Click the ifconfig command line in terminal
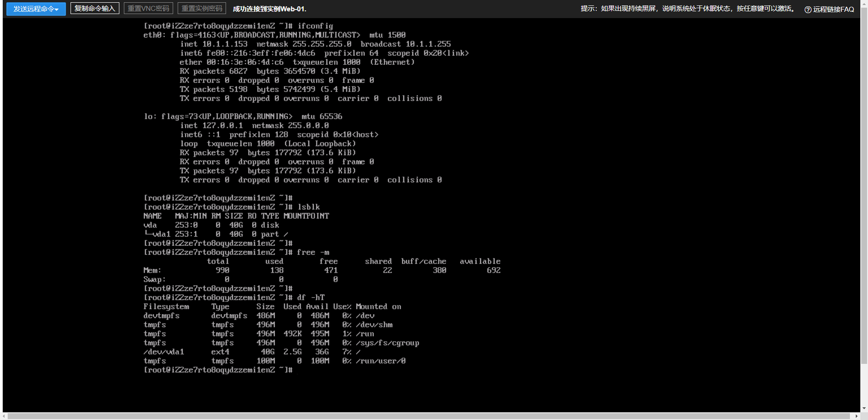This screenshot has height=420, width=868. coord(238,26)
